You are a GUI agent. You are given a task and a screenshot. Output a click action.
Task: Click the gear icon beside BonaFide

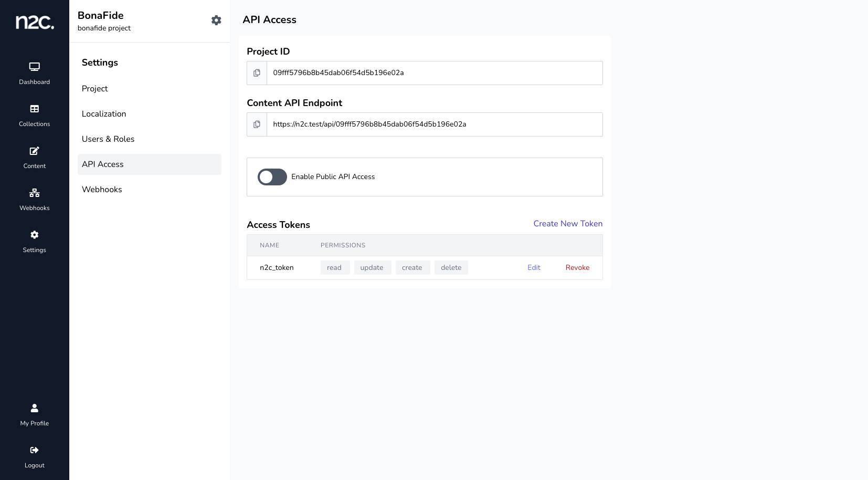coord(216,20)
